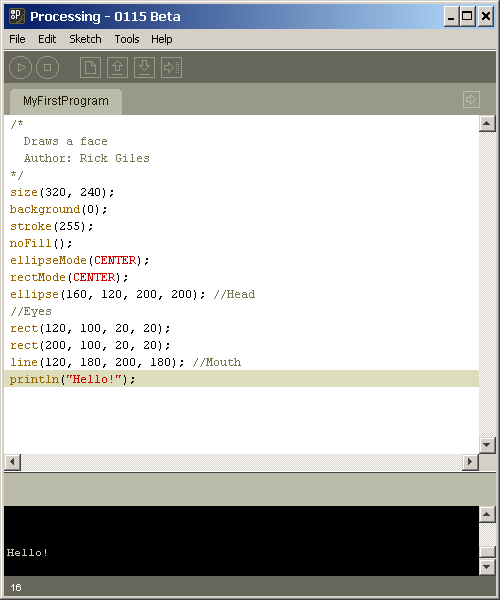Click the 'rectMode(CENTER);' line
Viewport: 500px width, 600px height.
click(69, 277)
